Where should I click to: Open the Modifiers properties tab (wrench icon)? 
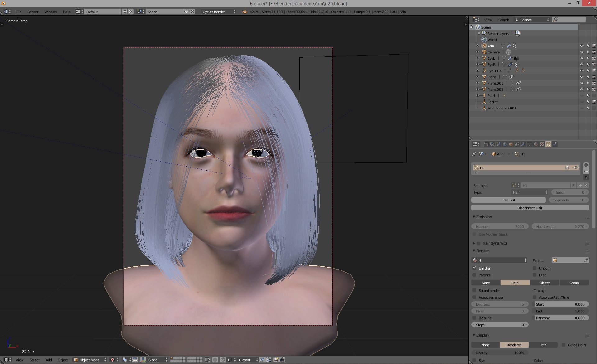tap(523, 144)
